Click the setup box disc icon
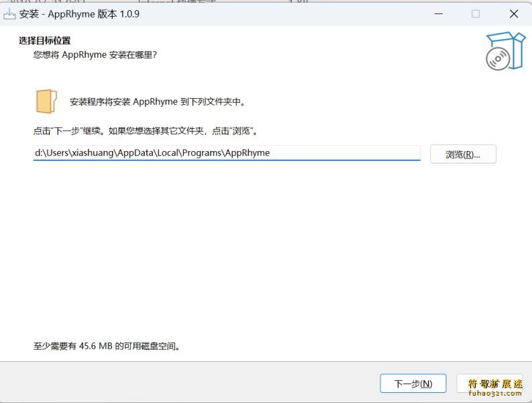The width and height of the screenshot is (532, 403). coord(505,51)
